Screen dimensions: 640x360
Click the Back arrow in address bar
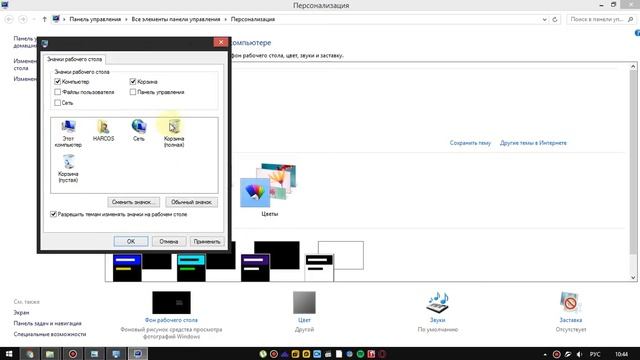coord(9,19)
